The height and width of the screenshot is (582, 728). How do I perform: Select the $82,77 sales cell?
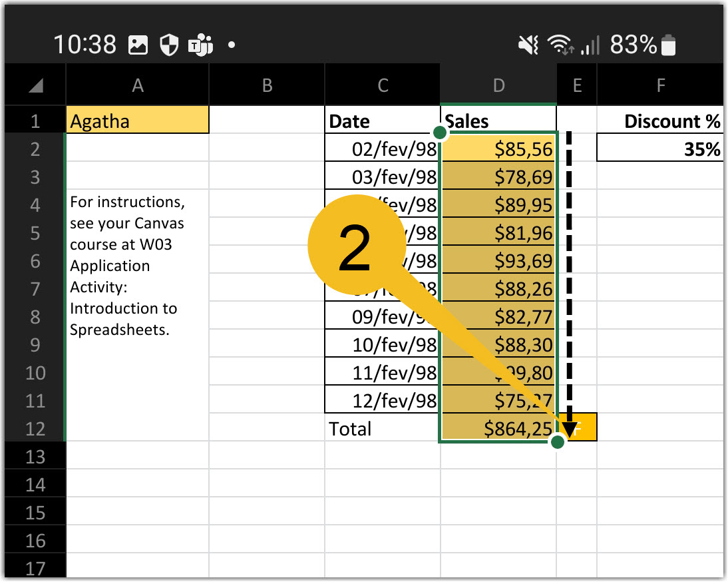pos(498,316)
